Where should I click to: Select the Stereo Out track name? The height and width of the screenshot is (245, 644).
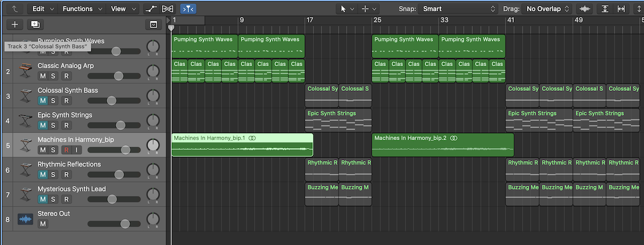[54, 214]
